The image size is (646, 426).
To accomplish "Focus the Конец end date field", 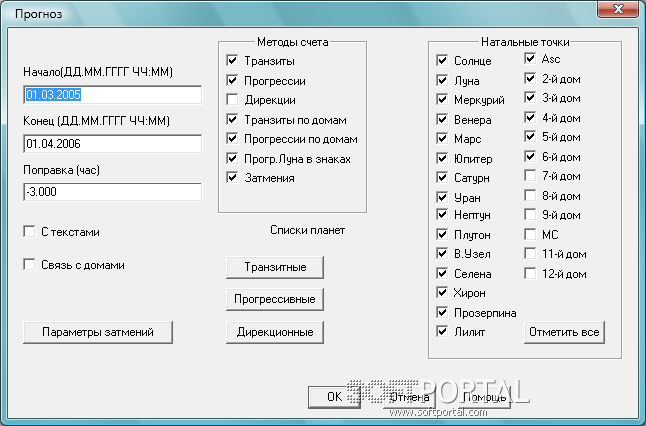I will (x=112, y=143).
